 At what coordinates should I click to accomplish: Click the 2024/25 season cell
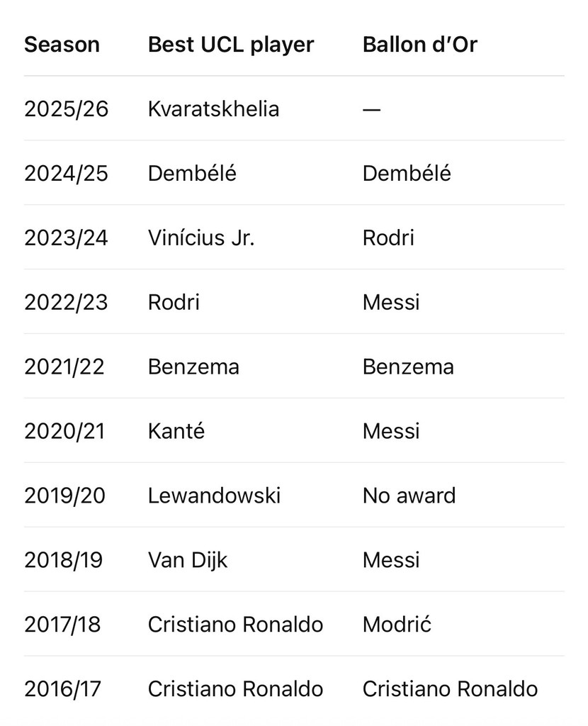tap(66, 174)
